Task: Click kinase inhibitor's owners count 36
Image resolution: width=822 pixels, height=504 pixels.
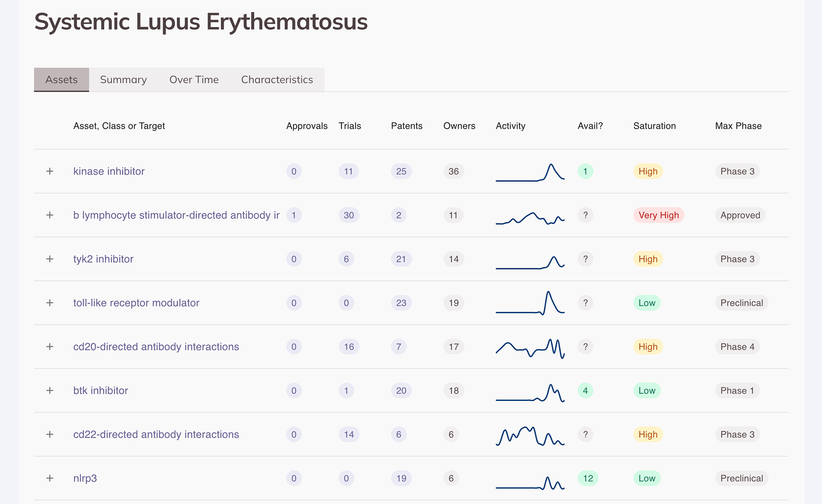Action: pyautogui.click(x=453, y=171)
